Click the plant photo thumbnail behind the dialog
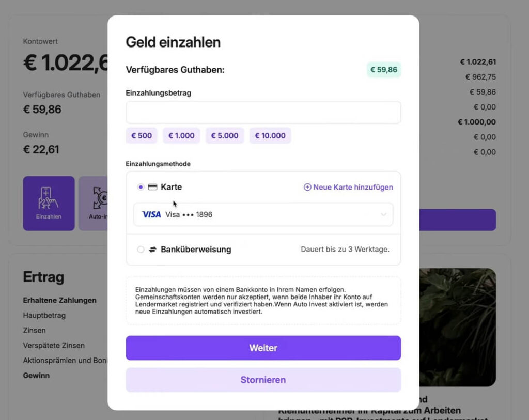 click(x=458, y=326)
